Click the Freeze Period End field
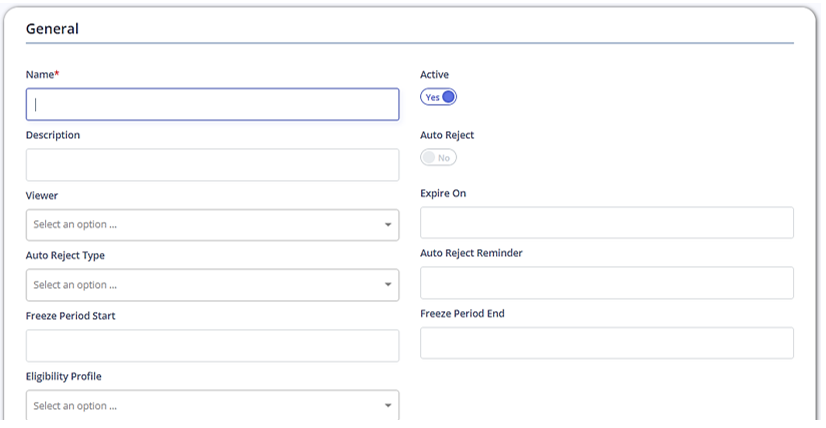Image resolution: width=826 pixels, height=428 pixels. [x=607, y=343]
